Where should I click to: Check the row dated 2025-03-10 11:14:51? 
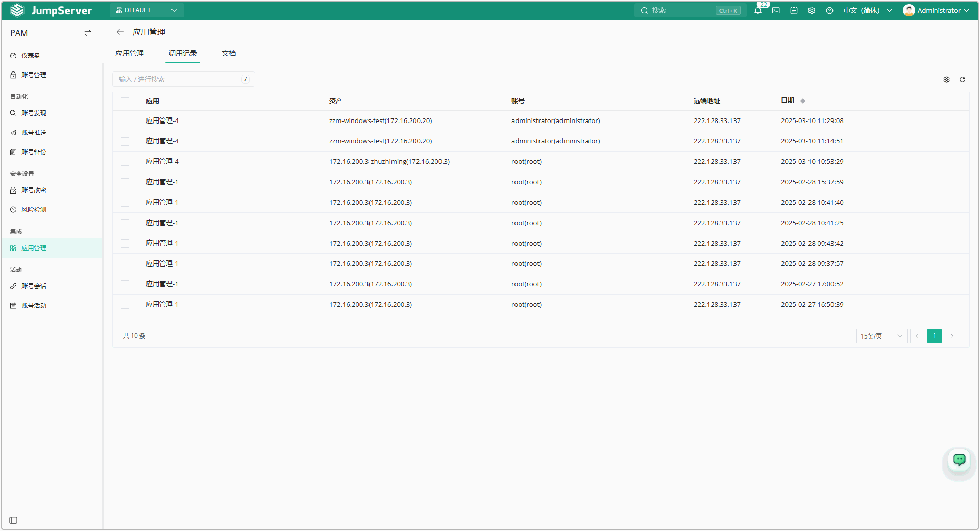point(125,141)
